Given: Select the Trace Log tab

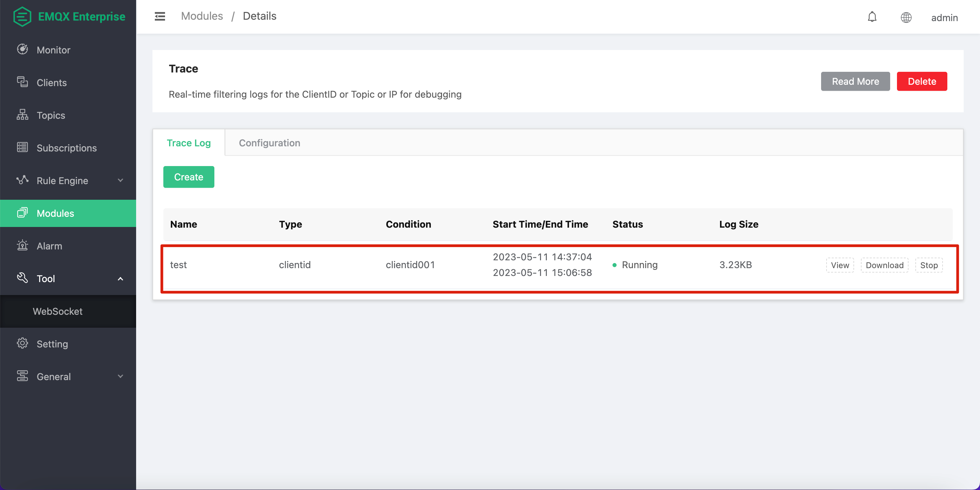Looking at the screenshot, I should click(189, 143).
